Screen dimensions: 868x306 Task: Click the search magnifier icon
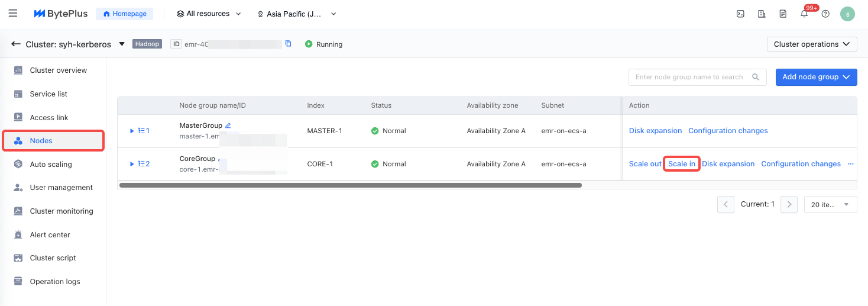pos(755,77)
